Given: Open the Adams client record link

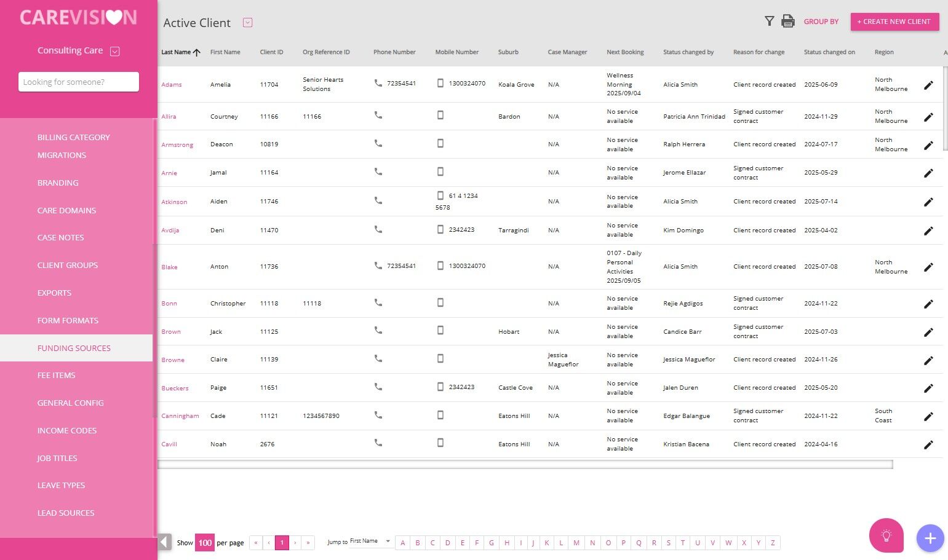Looking at the screenshot, I should click(172, 85).
